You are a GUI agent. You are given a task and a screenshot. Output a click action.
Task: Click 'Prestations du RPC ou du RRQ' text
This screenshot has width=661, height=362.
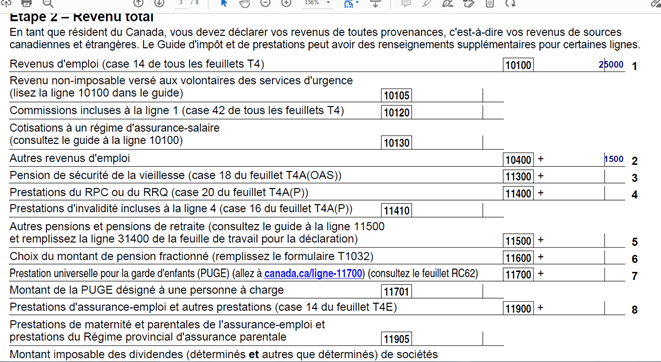pyautogui.click(x=90, y=192)
